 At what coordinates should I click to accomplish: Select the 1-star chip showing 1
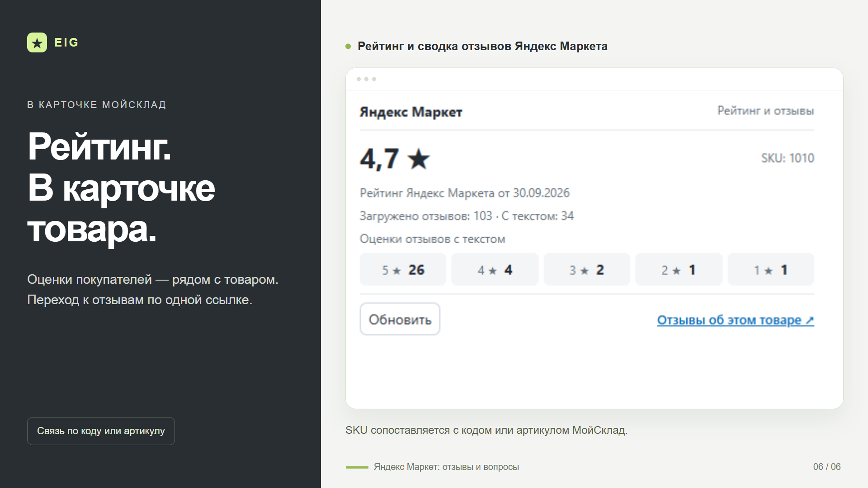coord(771,270)
